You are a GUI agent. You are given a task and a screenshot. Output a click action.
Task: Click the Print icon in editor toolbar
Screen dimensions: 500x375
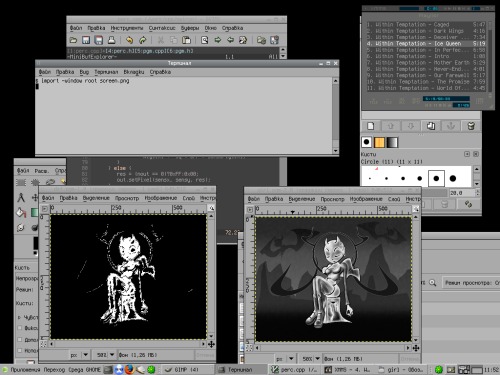[111, 40]
